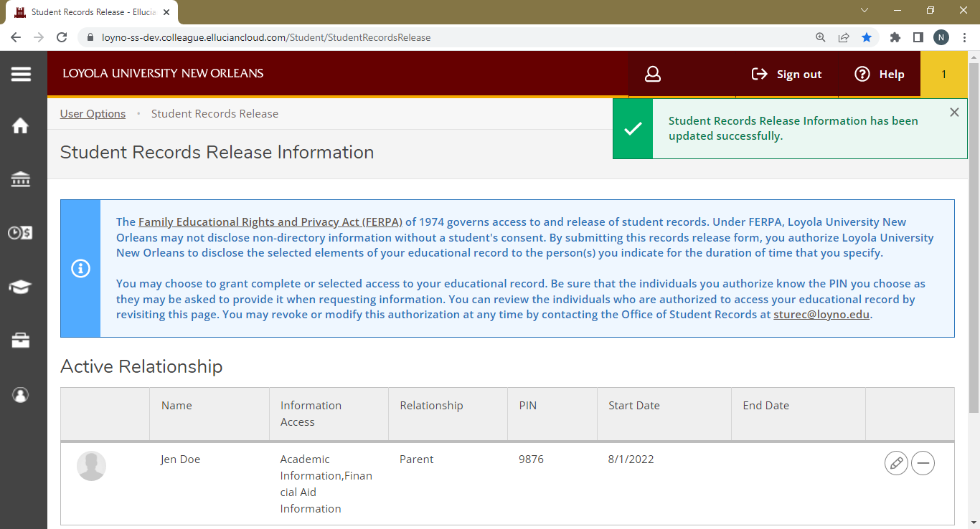The width and height of the screenshot is (980, 529).
Task: Remove Jen Doe using the minus icon
Action: coord(923,463)
